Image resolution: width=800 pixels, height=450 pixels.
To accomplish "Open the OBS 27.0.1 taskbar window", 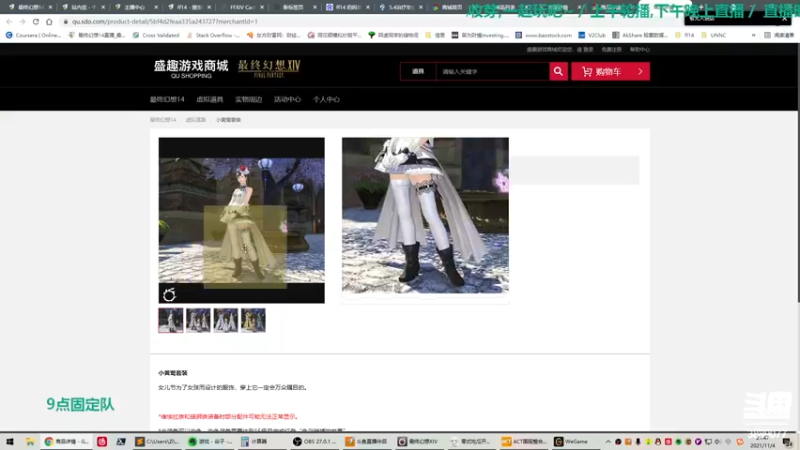I will [313, 441].
